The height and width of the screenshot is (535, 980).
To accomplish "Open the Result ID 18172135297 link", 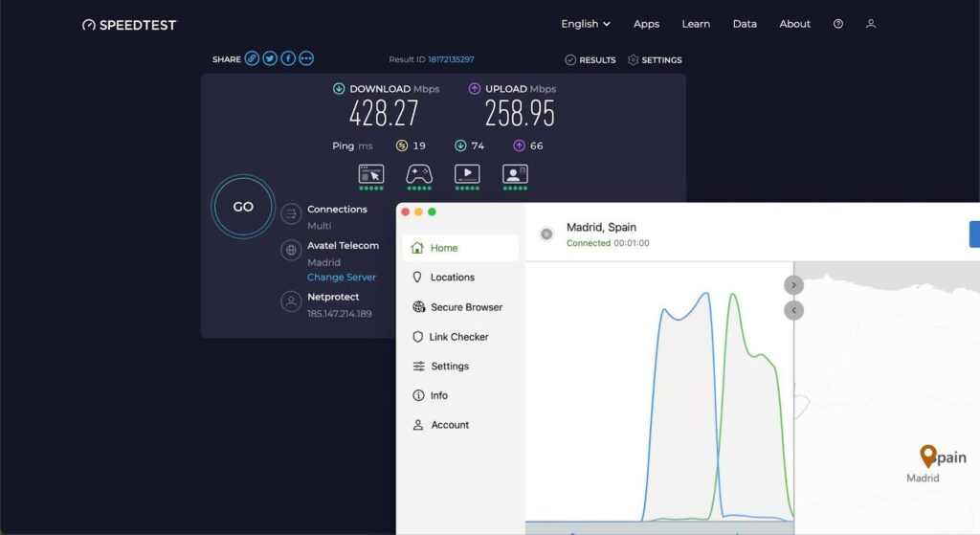I will click(x=451, y=59).
